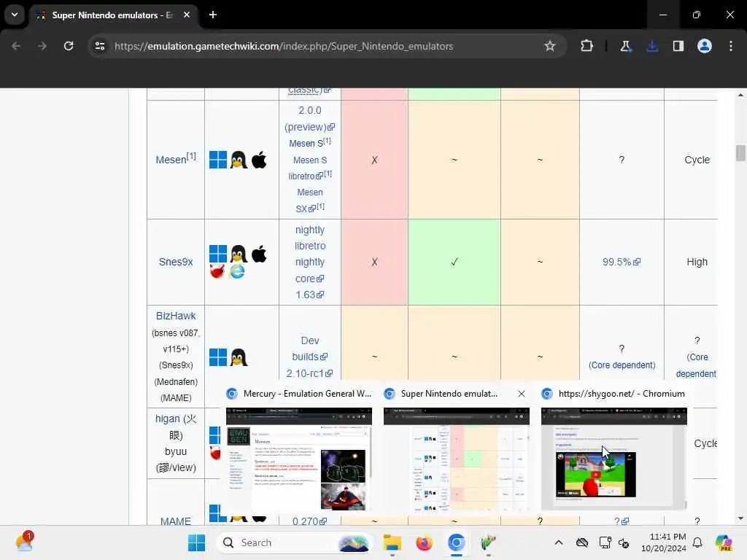The width and height of the screenshot is (747, 560).
Task: Open the Copilot preview icon in tray
Action: point(724,542)
